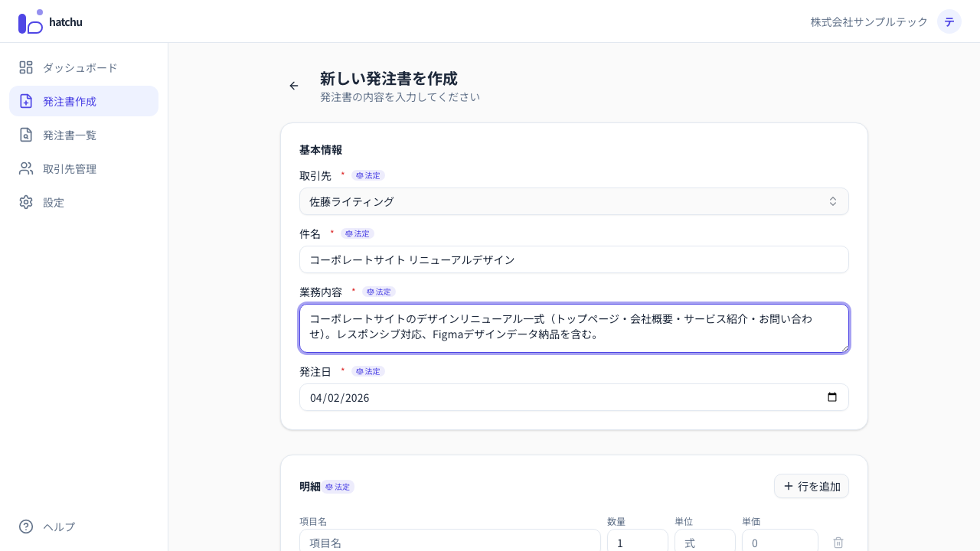This screenshot has width=980, height=551.
Task: Open the user avatar テ menu
Action: 949,21
